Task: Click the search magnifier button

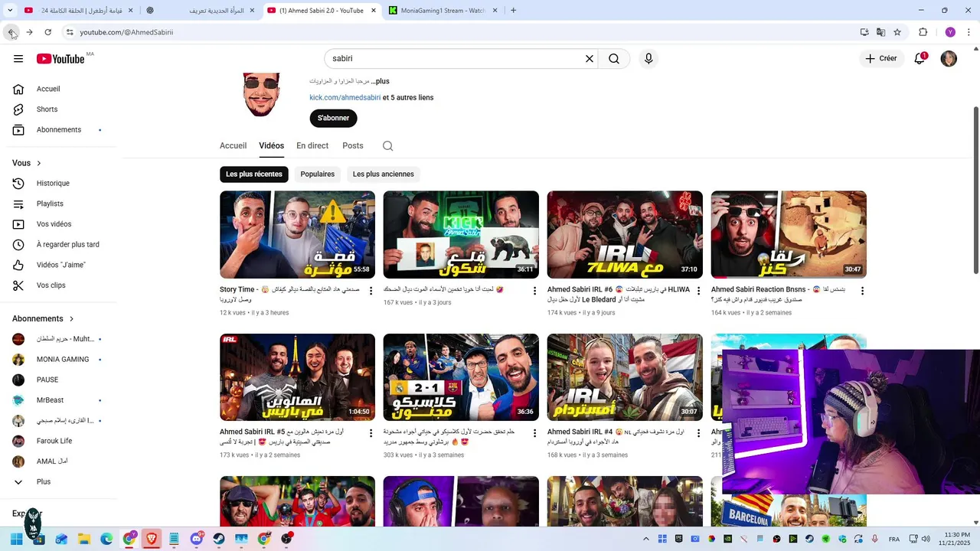Action: [x=614, y=59]
